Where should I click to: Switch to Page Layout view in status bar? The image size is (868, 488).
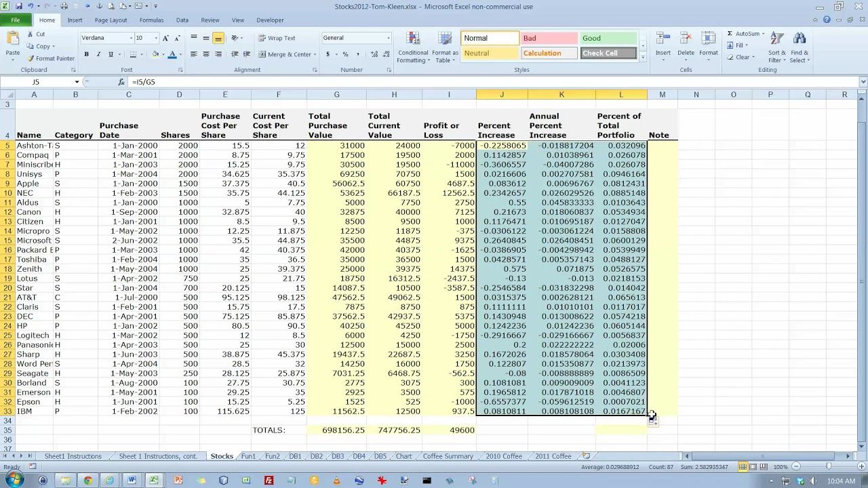pos(753,467)
